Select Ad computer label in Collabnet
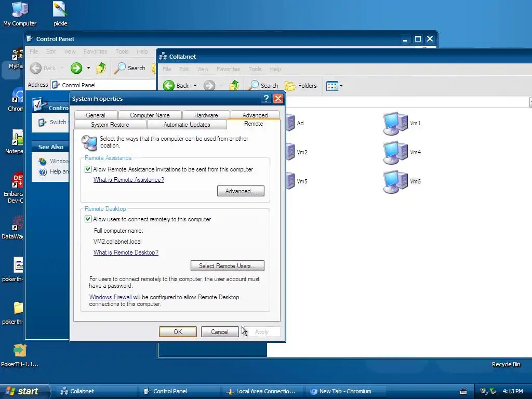 click(300, 123)
